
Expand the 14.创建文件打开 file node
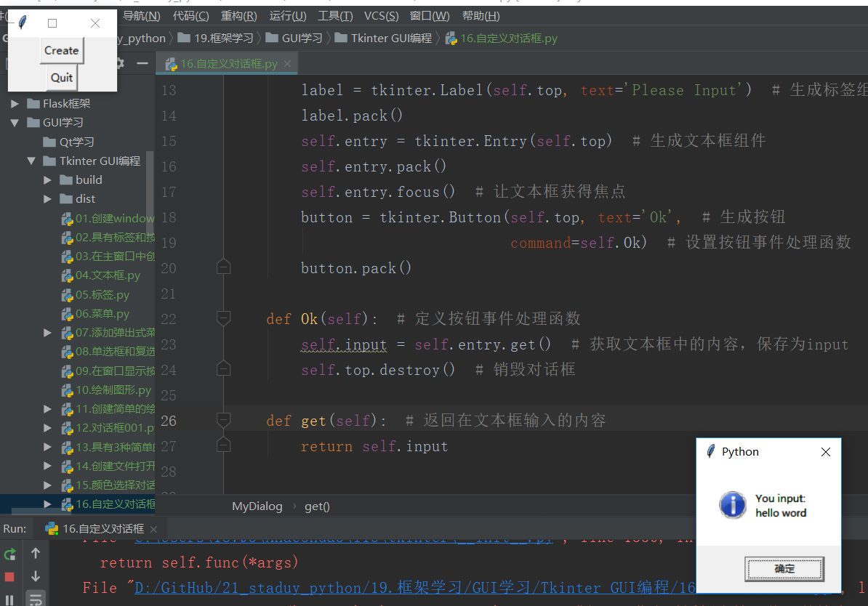47,466
